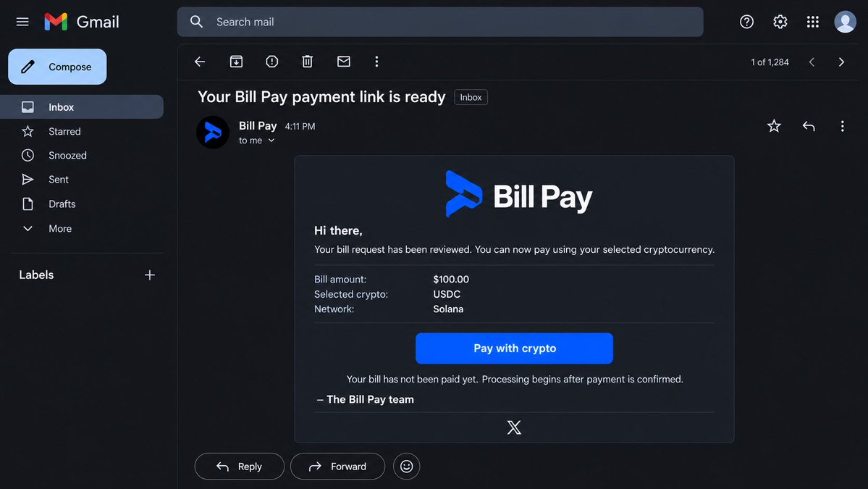The width and height of the screenshot is (868, 489).
Task: Click the Gmail logo
Action: coord(81,22)
